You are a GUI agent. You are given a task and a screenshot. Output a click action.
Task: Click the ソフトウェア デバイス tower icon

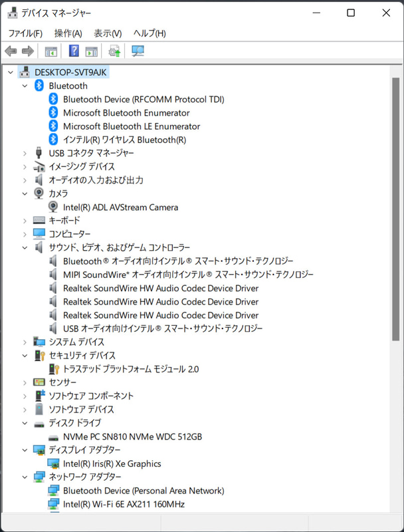coord(39,409)
